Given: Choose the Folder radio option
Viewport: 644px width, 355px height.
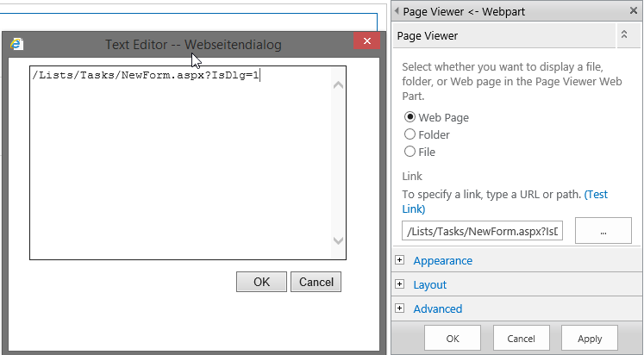Looking at the screenshot, I should pos(410,134).
